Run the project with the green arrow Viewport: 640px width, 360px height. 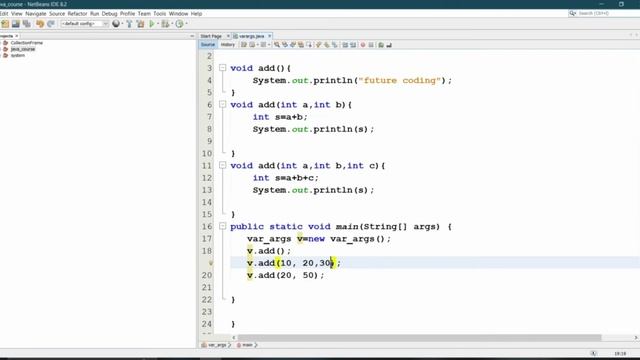(152, 24)
